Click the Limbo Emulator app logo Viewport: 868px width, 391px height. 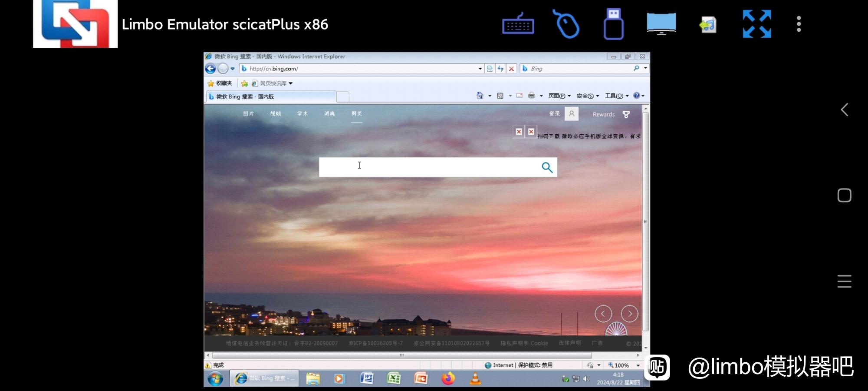click(76, 23)
